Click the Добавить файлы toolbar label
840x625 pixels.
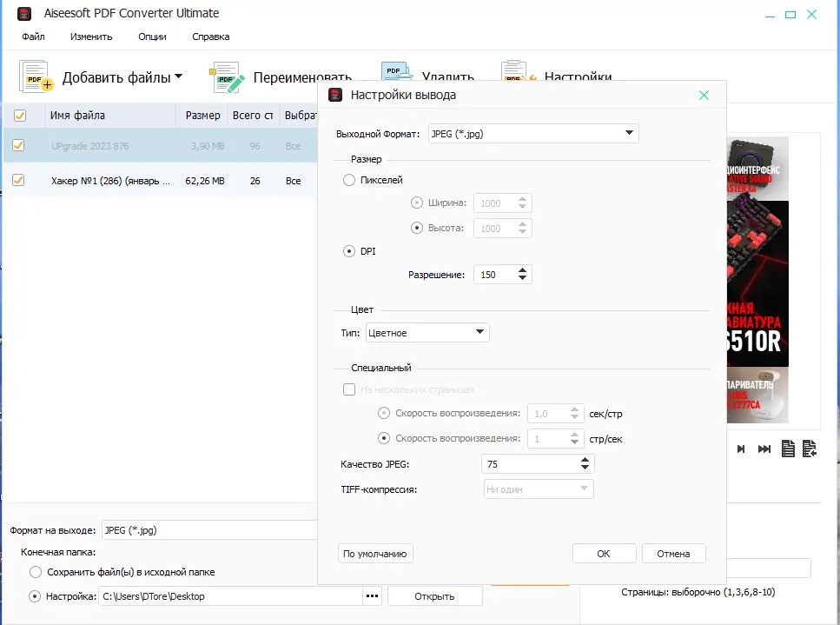click(116, 77)
